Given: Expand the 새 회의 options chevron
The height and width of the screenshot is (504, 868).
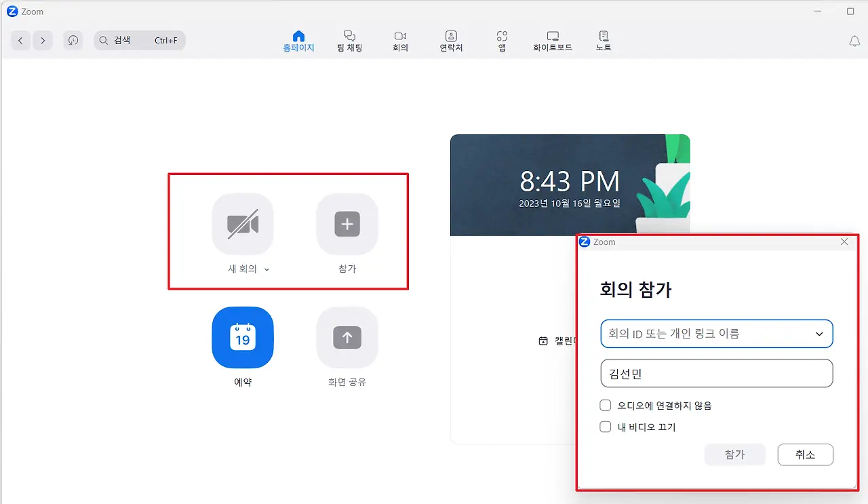Looking at the screenshot, I should coord(267,269).
